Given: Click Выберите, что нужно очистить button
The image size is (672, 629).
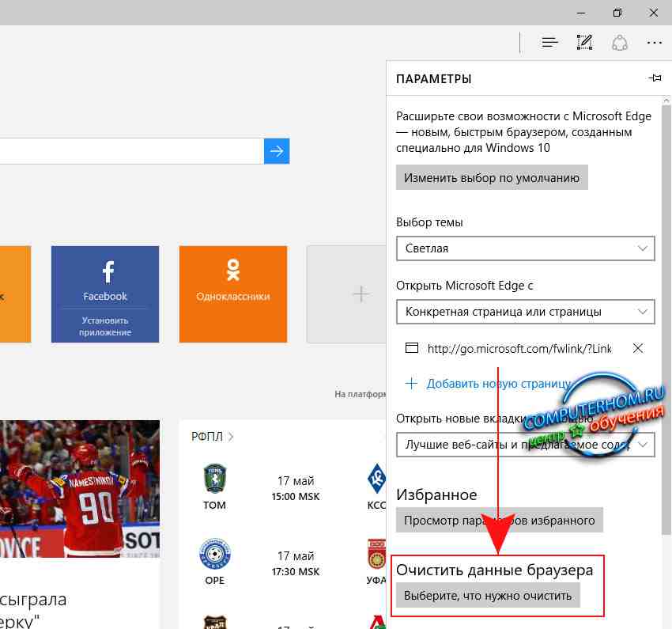Looking at the screenshot, I should click(x=488, y=596).
